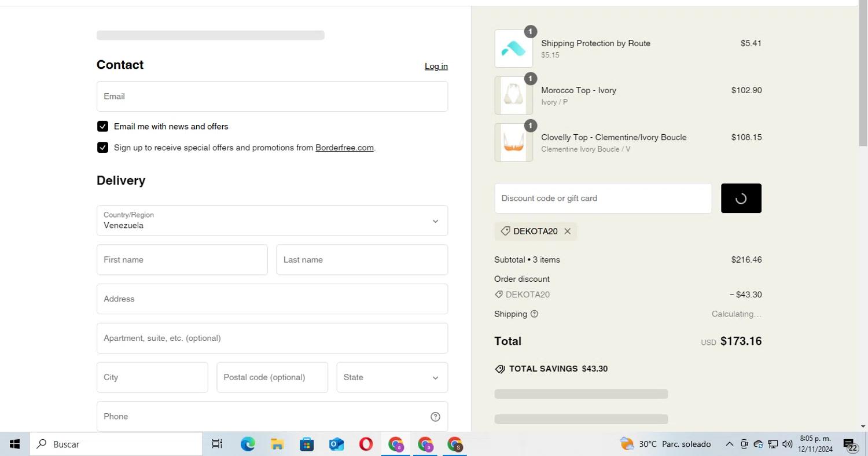Click the $102.90 Morocco Top price
This screenshot has height=456, width=868.
[x=746, y=90]
